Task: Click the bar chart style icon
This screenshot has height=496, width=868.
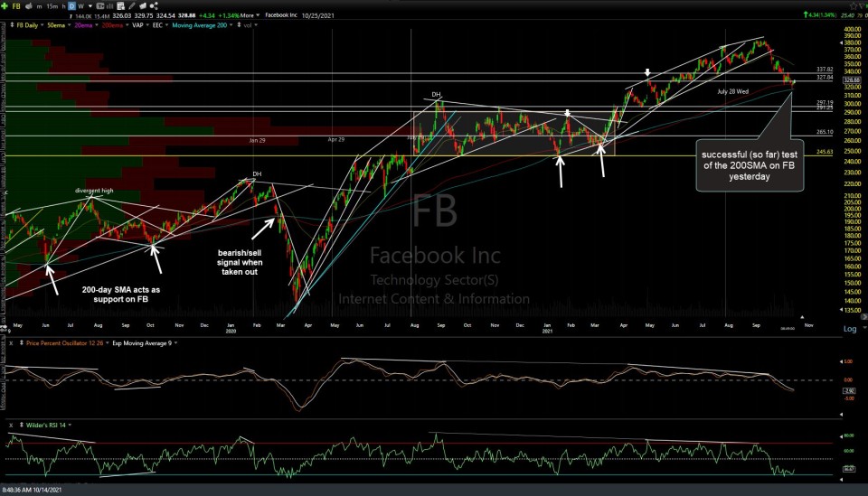Action: pos(109,6)
